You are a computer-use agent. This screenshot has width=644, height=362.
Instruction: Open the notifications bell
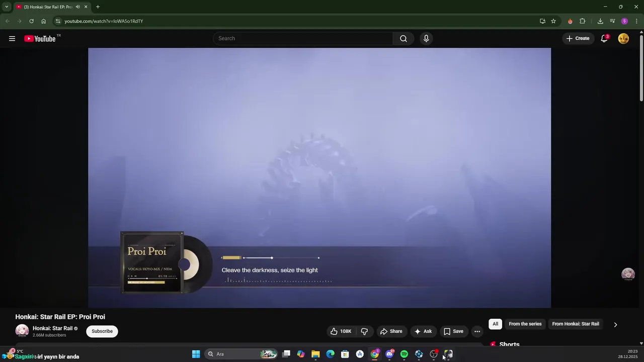point(604,39)
